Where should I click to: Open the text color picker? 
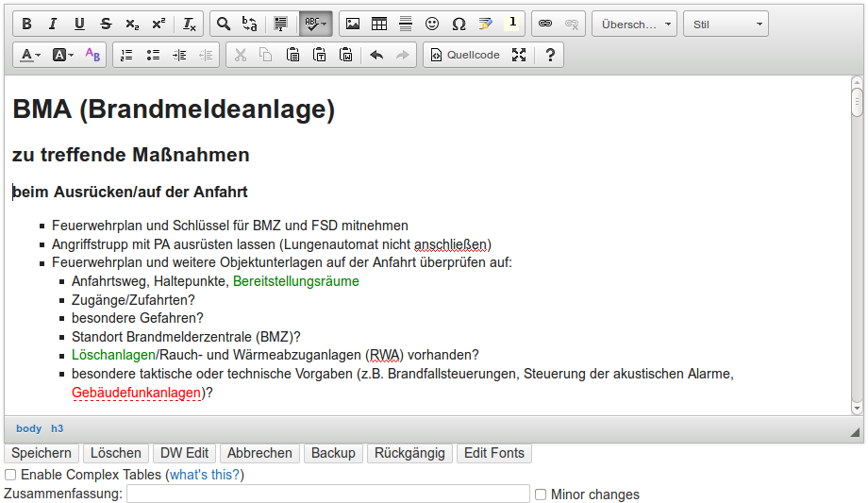(x=30, y=55)
